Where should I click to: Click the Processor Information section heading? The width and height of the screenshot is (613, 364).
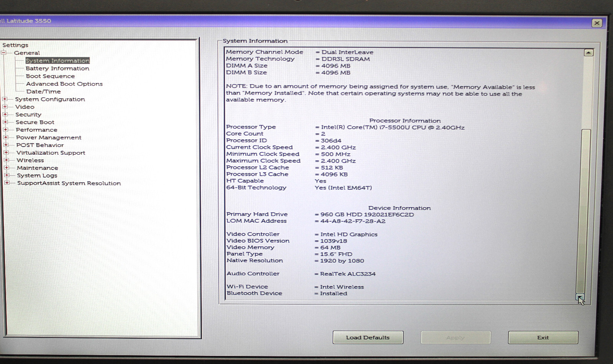pyautogui.click(x=405, y=121)
